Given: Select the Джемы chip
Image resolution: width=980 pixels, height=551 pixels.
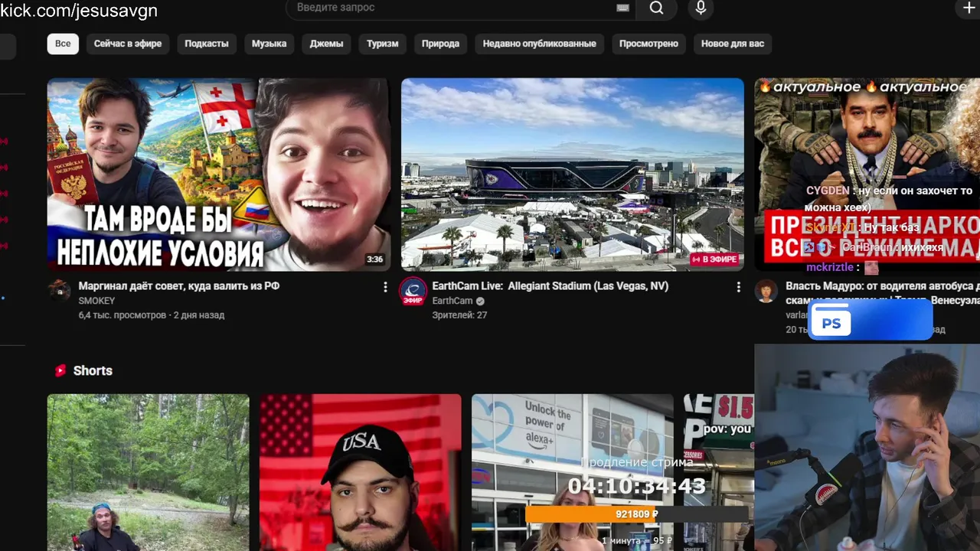Looking at the screenshot, I should coord(326,44).
